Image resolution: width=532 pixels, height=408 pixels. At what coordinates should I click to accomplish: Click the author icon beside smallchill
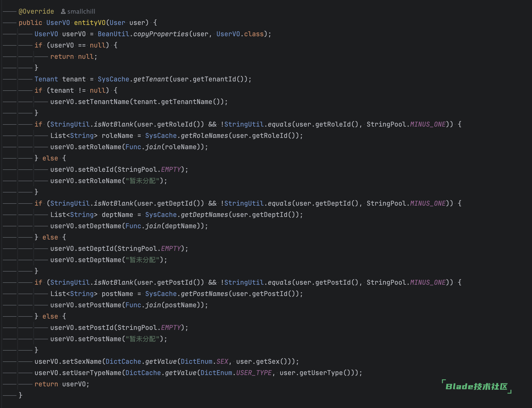tap(63, 12)
